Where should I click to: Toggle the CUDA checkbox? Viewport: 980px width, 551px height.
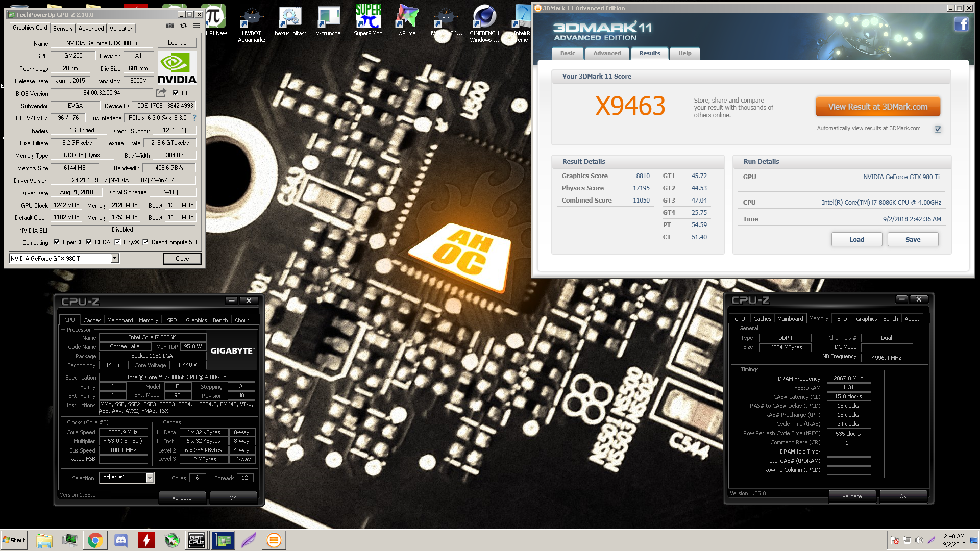pos(89,242)
